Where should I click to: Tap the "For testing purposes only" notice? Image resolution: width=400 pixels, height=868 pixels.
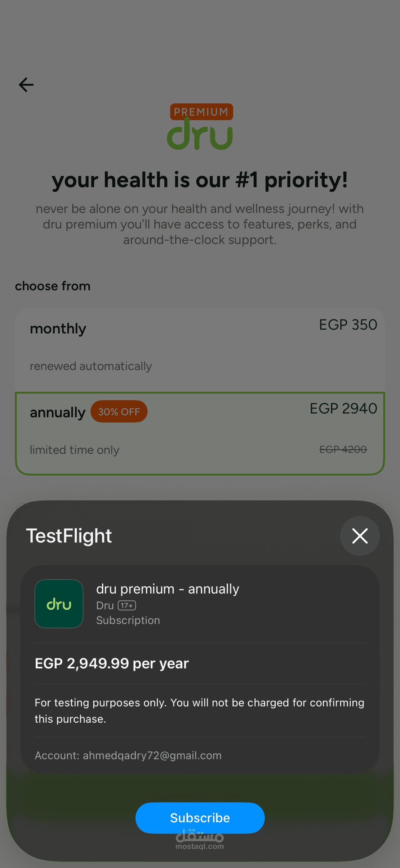point(199,711)
